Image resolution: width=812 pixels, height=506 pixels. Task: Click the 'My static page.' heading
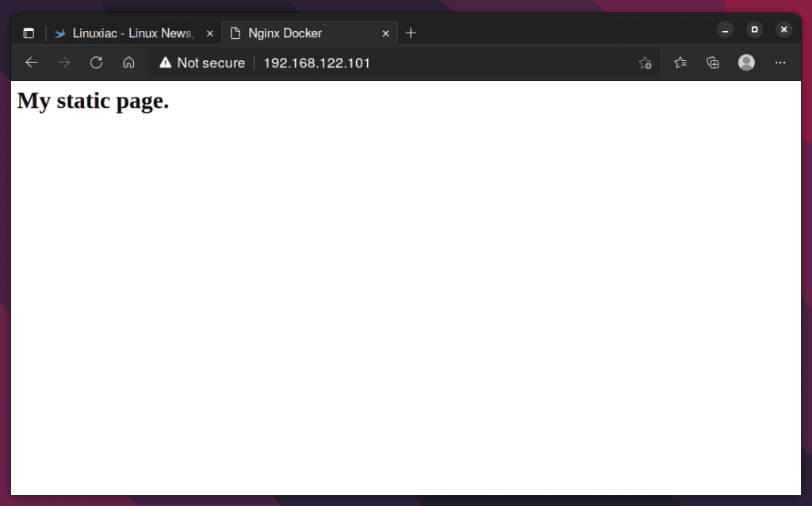coord(93,101)
